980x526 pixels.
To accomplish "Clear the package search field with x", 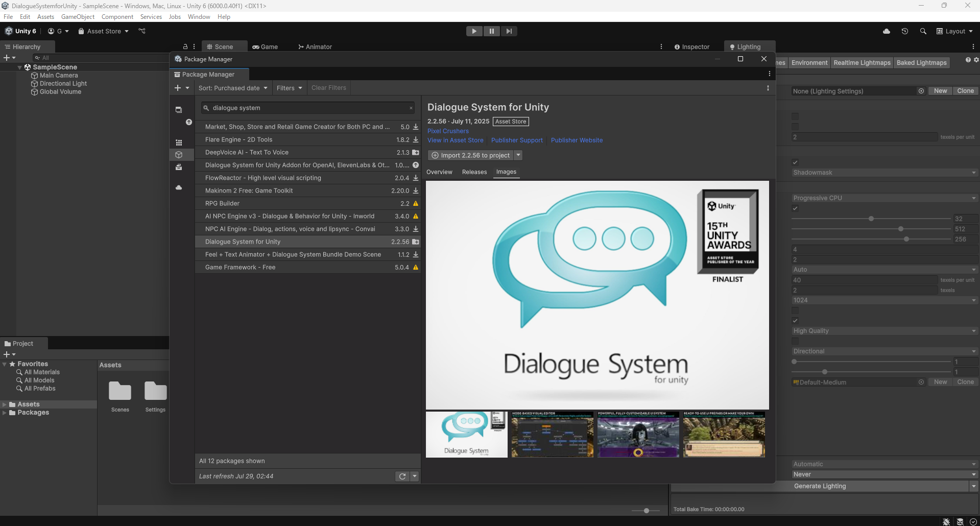I will [411, 108].
